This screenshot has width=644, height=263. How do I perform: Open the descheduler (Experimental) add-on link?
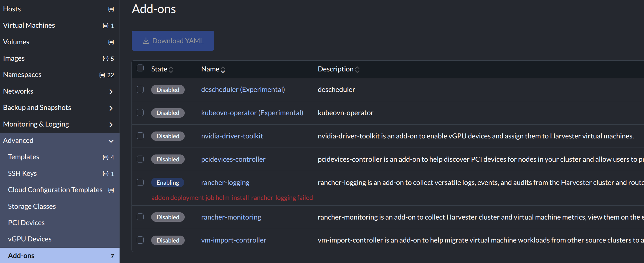[243, 89]
